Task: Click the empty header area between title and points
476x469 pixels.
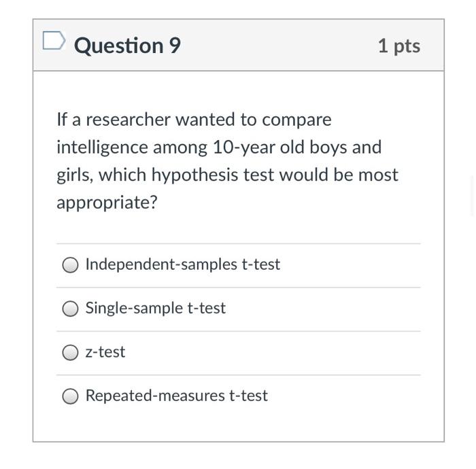Action: [279, 46]
